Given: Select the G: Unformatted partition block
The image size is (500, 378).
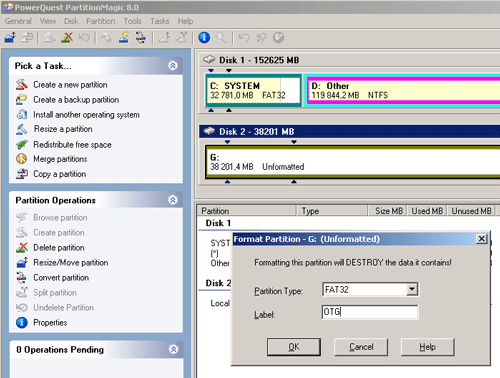Looking at the screenshot, I should (x=353, y=162).
